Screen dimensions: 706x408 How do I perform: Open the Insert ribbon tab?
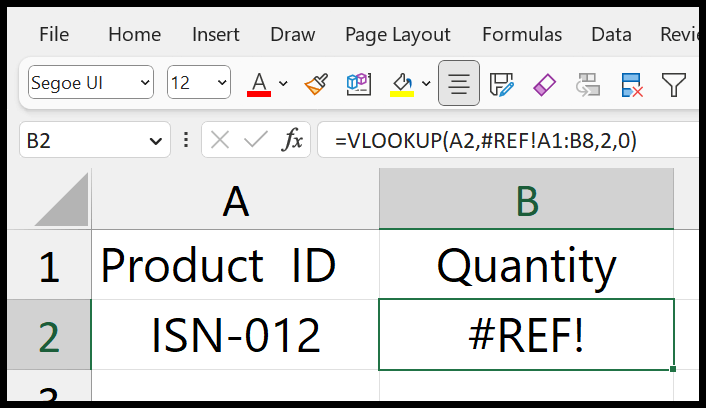[216, 35]
